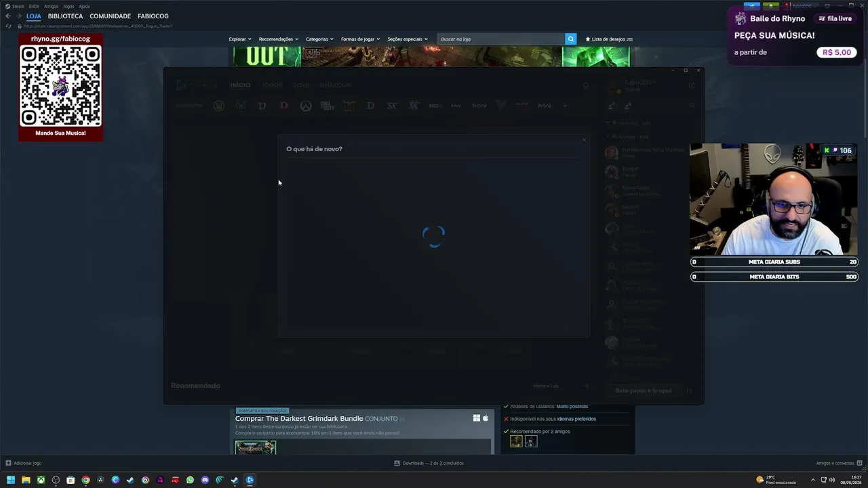This screenshot has width=868, height=488.
Task: Reload the Steam store page
Action: click(x=9, y=26)
